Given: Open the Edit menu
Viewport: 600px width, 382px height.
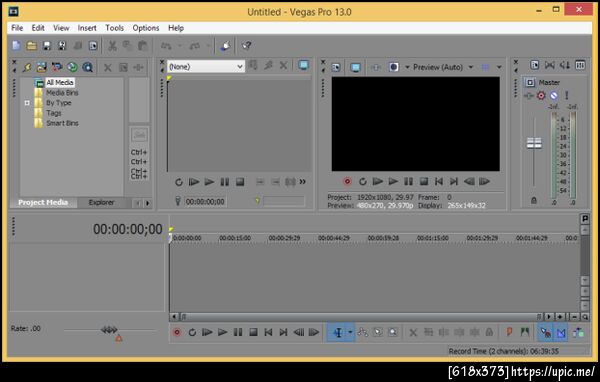Looking at the screenshot, I should pos(38,28).
